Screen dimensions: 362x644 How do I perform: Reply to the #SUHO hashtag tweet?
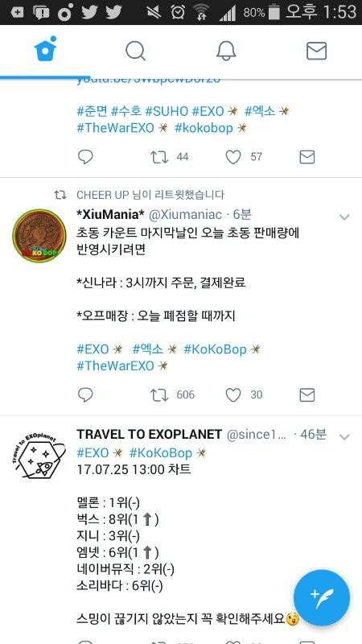pos(85,157)
